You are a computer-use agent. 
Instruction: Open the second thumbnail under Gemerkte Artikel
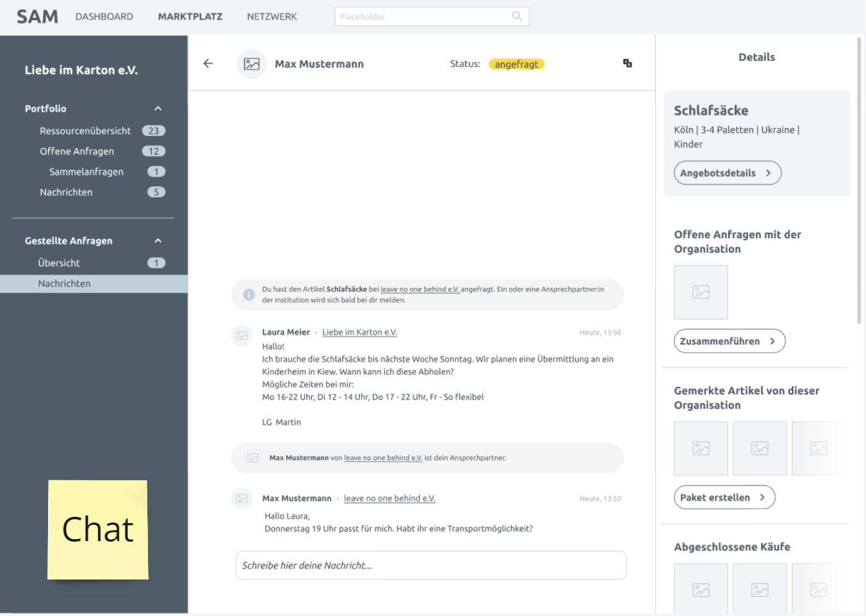(x=760, y=448)
